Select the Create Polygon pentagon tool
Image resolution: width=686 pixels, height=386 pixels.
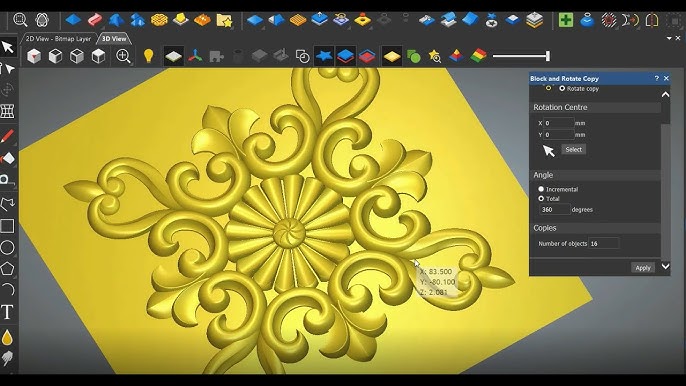tap(7, 268)
